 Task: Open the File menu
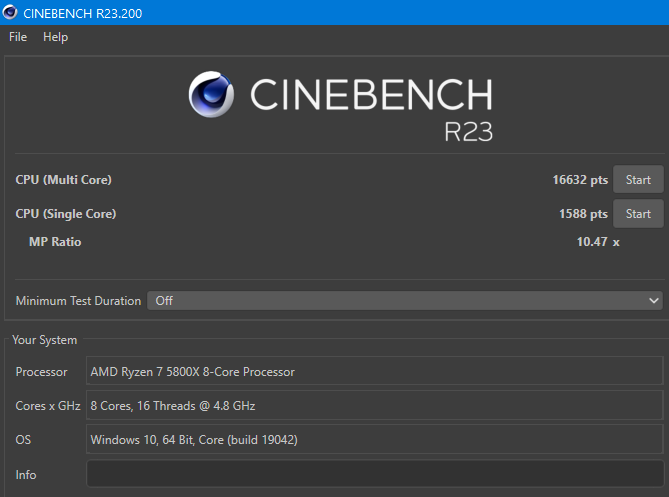pos(18,37)
